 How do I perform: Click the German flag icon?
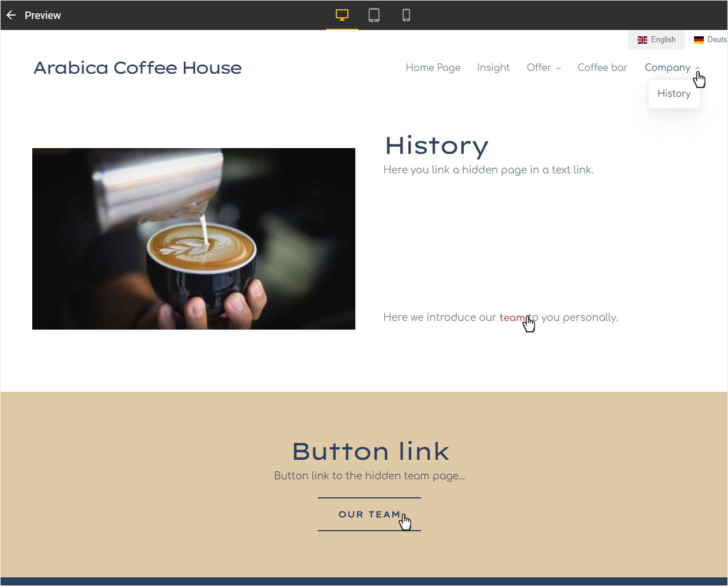[x=699, y=40]
